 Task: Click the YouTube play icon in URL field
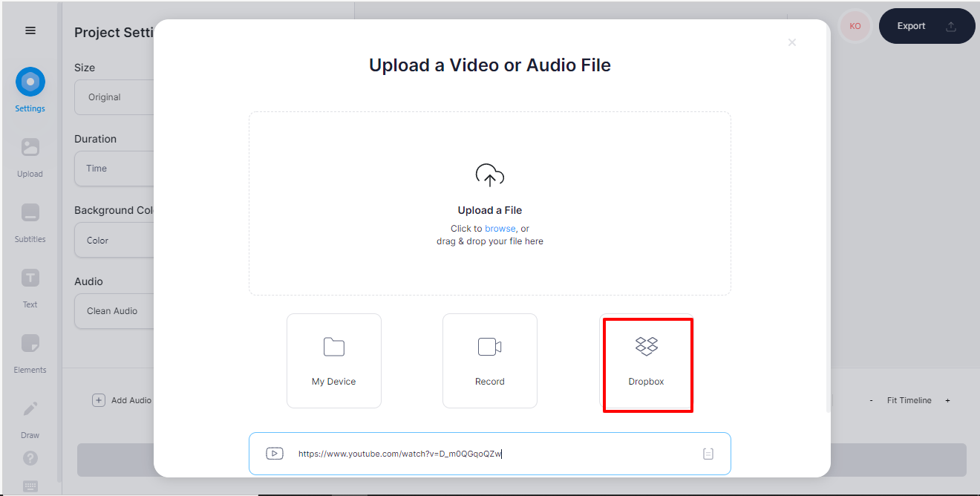[x=275, y=454]
